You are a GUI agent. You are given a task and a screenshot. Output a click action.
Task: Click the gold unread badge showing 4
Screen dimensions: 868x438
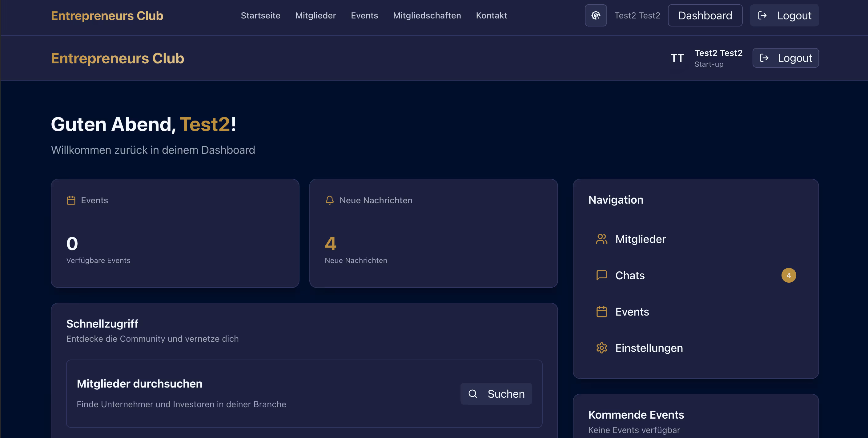789,275
